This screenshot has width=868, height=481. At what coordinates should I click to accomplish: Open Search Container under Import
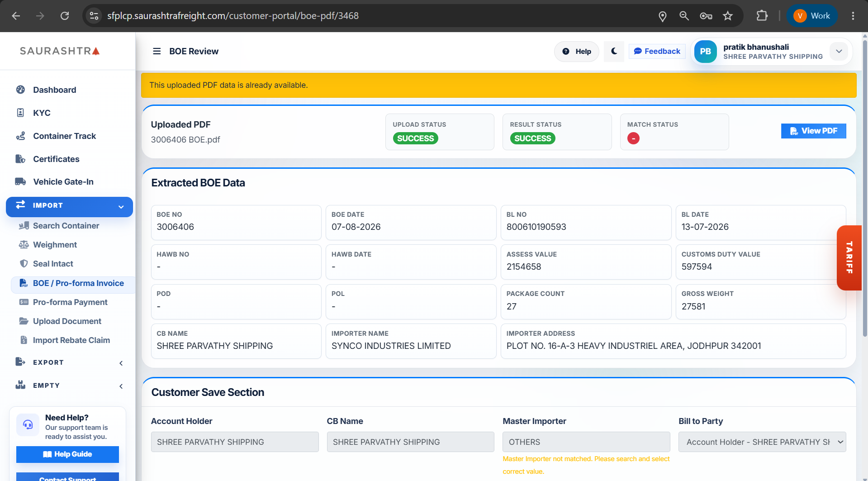[66, 225]
